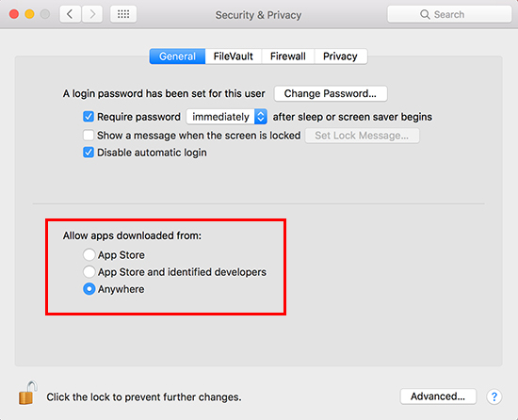Click the search magnifier icon
The width and height of the screenshot is (518, 420).
click(425, 14)
